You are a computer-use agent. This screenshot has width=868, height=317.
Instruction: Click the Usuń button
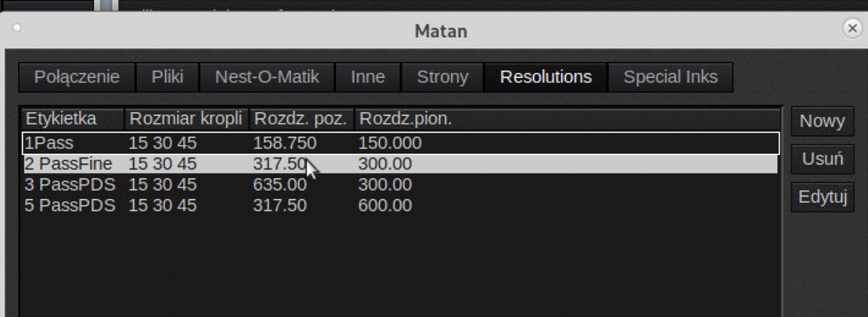pyautogui.click(x=818, y=159)
